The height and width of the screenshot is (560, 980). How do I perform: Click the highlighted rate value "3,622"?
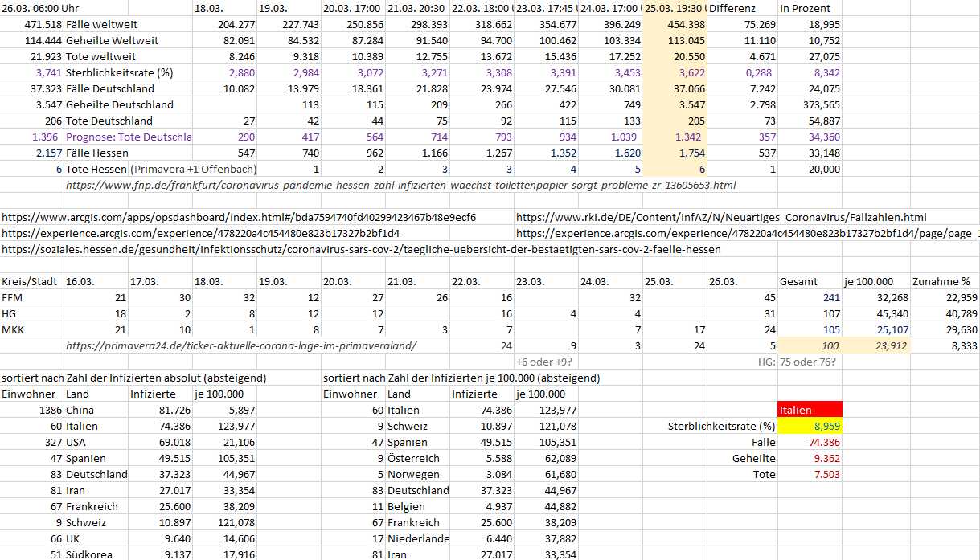(x=691, y=72)
